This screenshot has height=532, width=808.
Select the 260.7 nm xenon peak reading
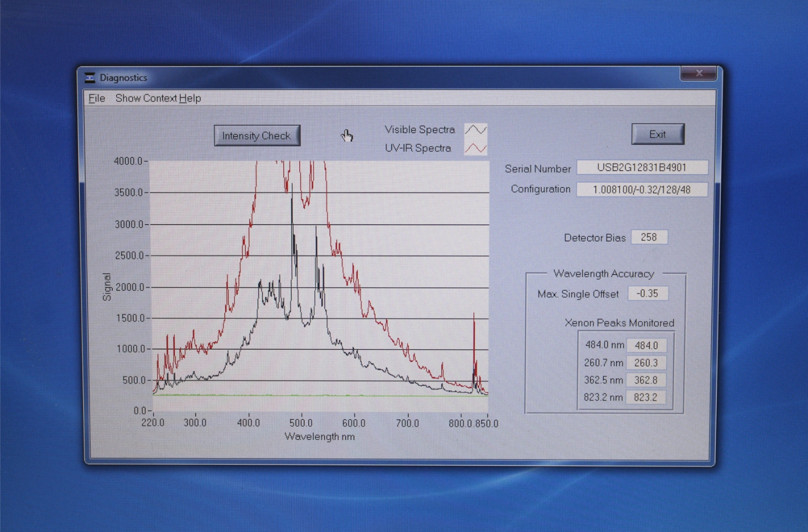click(x=646, y=363)
